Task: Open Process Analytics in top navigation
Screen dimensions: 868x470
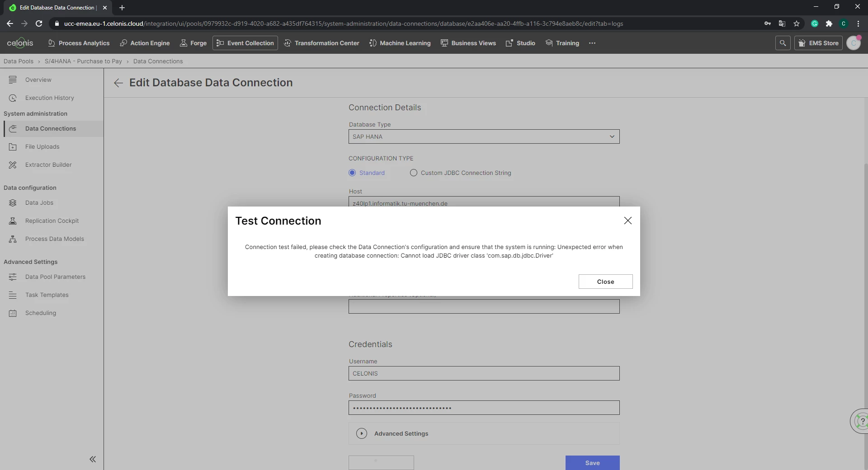Action: (79, 43)
